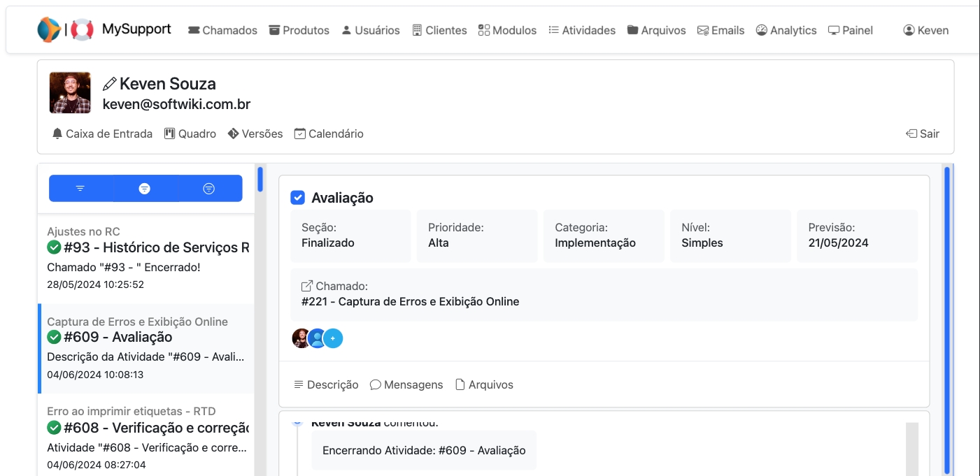980x476 pixels.
Task: Click the blue scrollbar of the detail panel
Action: [947, 315]
